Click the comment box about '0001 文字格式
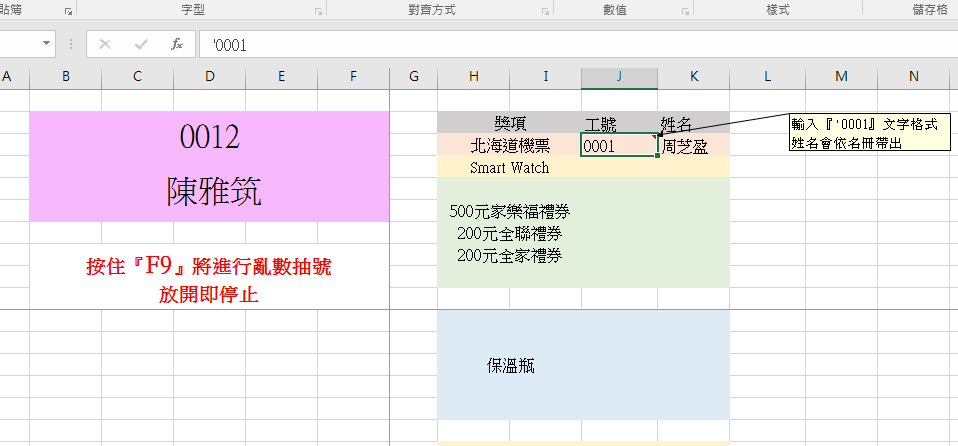 click(869, 132)
